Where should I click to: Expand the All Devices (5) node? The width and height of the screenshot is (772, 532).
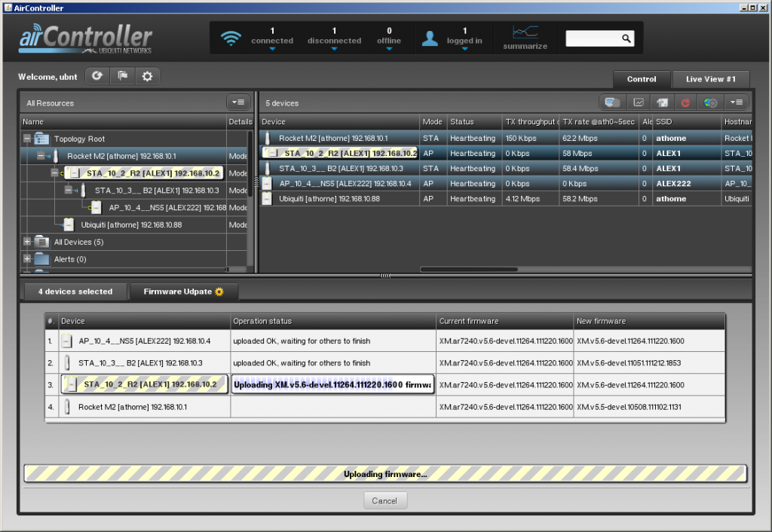[28, 242]
